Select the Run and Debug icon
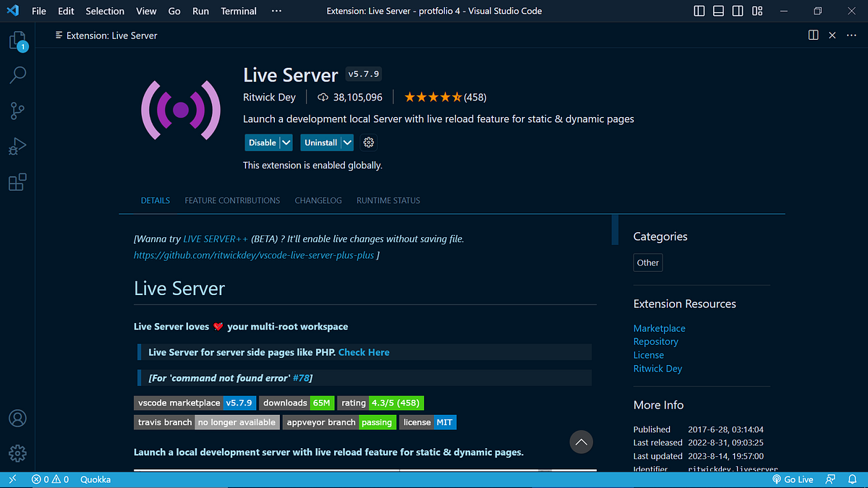 pyautogui.click(x=17, y=146)
